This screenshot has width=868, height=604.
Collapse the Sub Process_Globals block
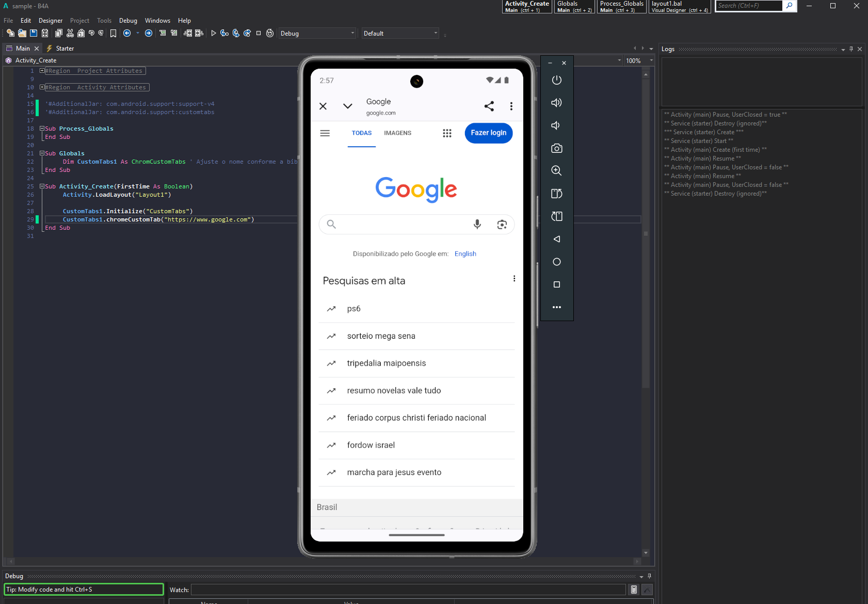pos(42,129)
